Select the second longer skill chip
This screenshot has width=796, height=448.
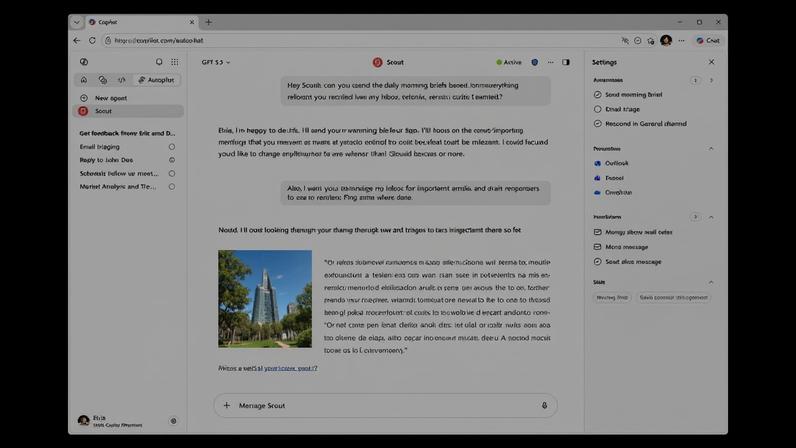673,298
